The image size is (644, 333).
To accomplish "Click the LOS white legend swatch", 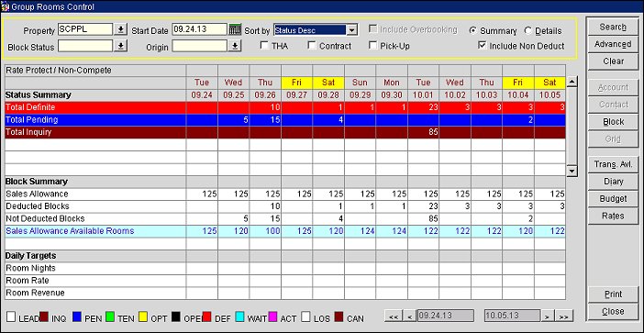I will [305, 316].
